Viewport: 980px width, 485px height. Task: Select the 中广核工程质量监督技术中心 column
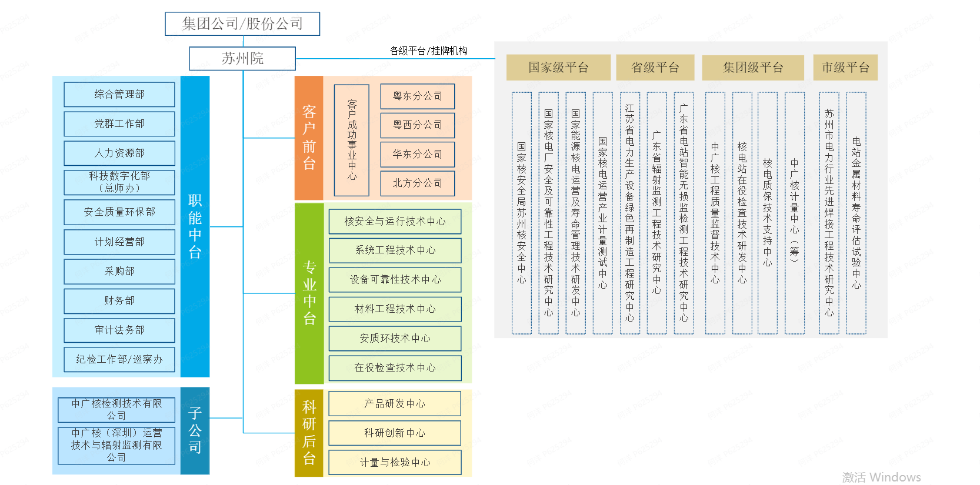click(x=715, y=213)
